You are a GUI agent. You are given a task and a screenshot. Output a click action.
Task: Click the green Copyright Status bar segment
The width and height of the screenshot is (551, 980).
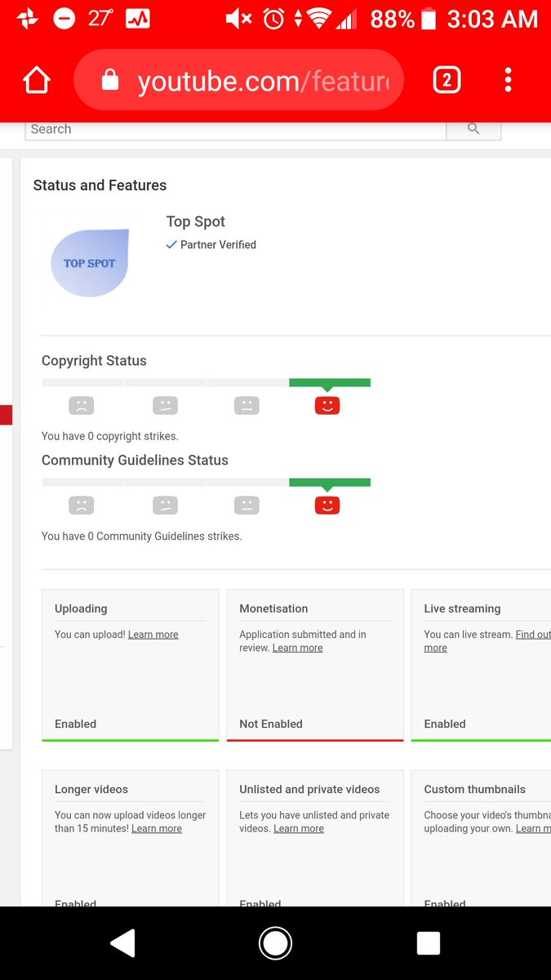[330, 382]
